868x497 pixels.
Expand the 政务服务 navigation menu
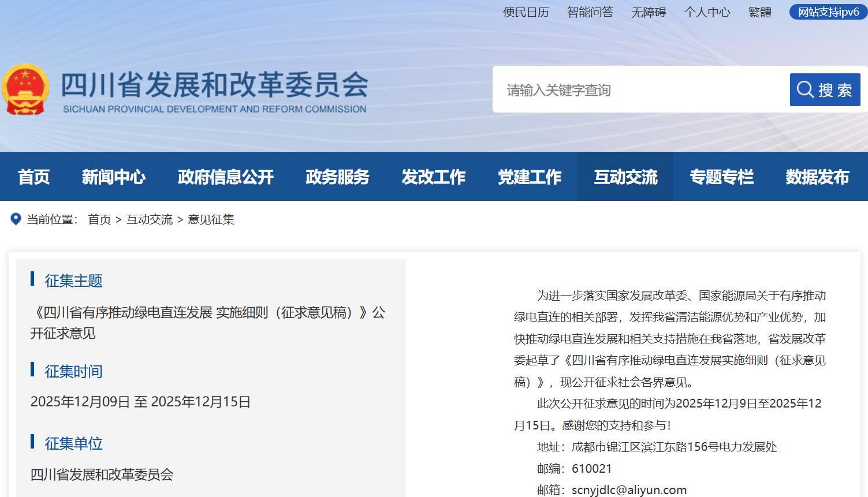point(337,177)
